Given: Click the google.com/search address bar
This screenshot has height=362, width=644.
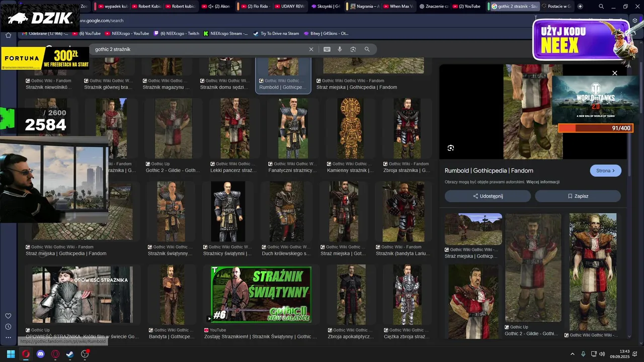Looking at the screenshot, I should (x=302, y=21).
